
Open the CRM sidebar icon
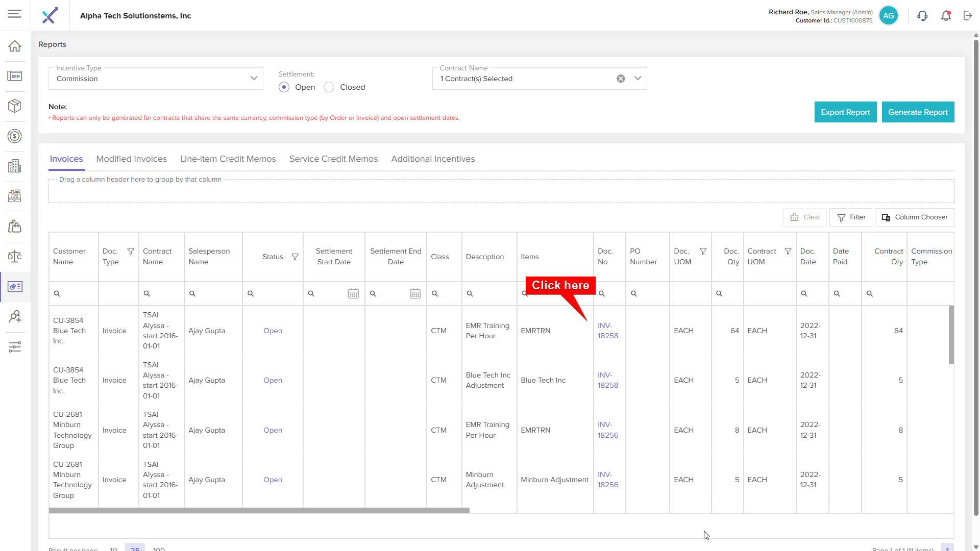[x=15, y=77]
